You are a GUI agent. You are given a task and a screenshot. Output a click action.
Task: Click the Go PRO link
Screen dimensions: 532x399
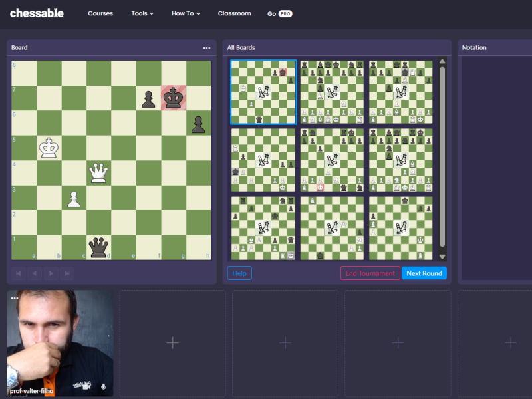point(279,13)
